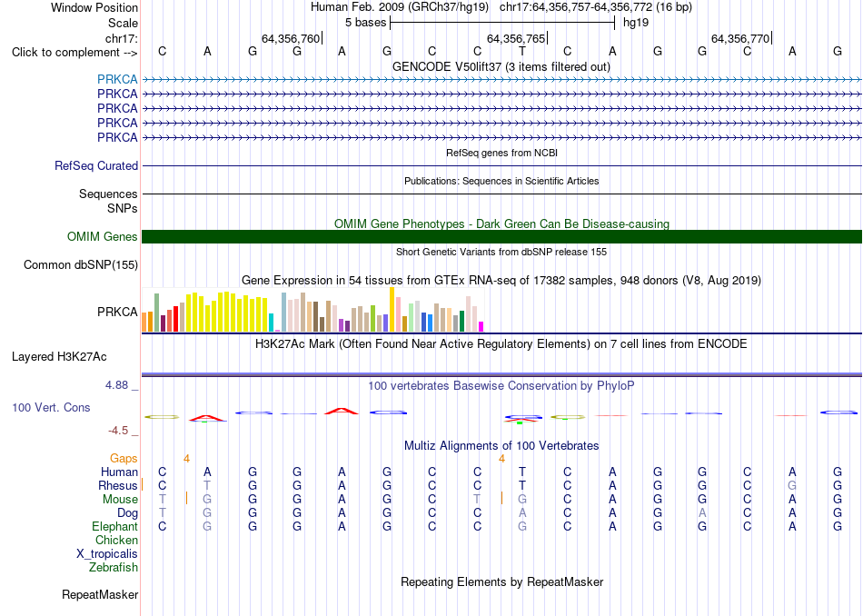Click the 64,356,760 ruler position label
The width and height of the screenshot is (863, 616).
tap(291, 38)
